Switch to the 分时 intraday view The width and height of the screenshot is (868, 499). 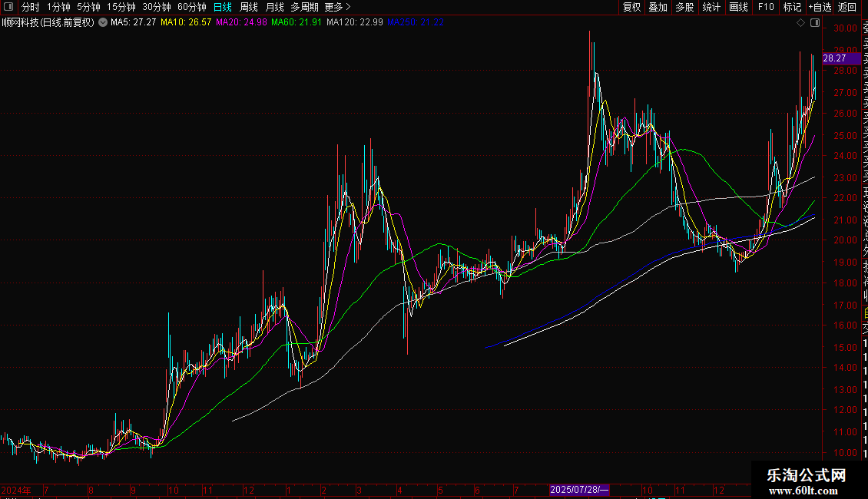[x=30, y=7]
